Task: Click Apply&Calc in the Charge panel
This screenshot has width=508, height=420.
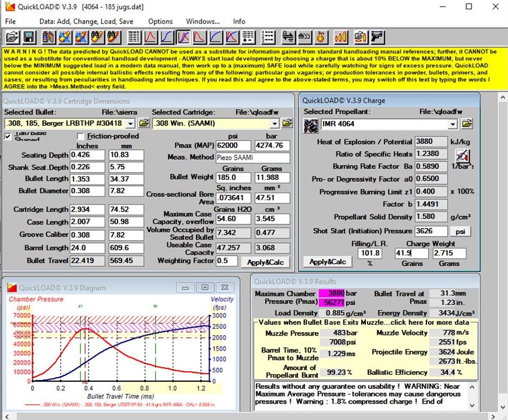Action: [328, 261]
